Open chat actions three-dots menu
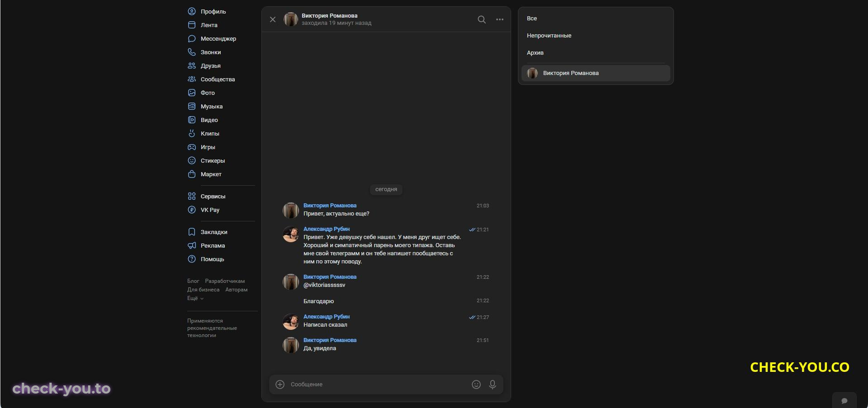868x408 pixels. click(500, 19)
